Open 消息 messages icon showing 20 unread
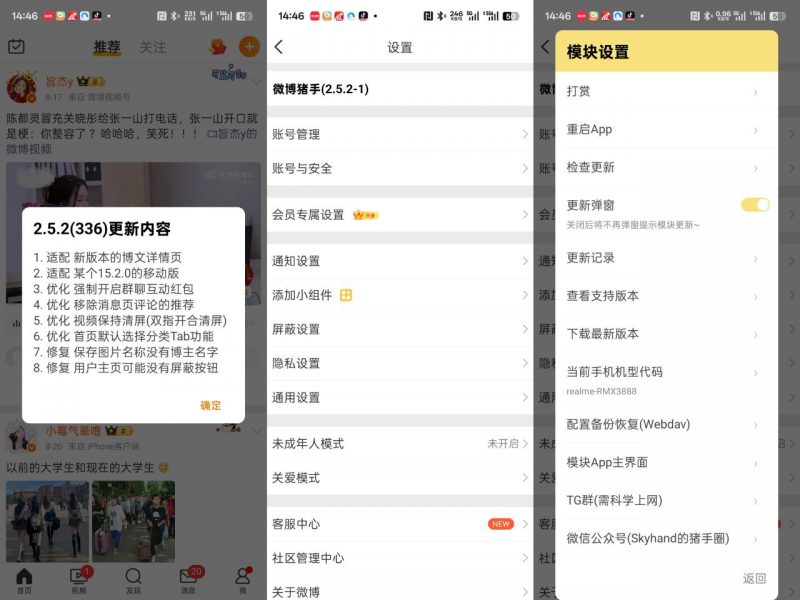Viewport: 800px width, 600px height. point(189,577)
